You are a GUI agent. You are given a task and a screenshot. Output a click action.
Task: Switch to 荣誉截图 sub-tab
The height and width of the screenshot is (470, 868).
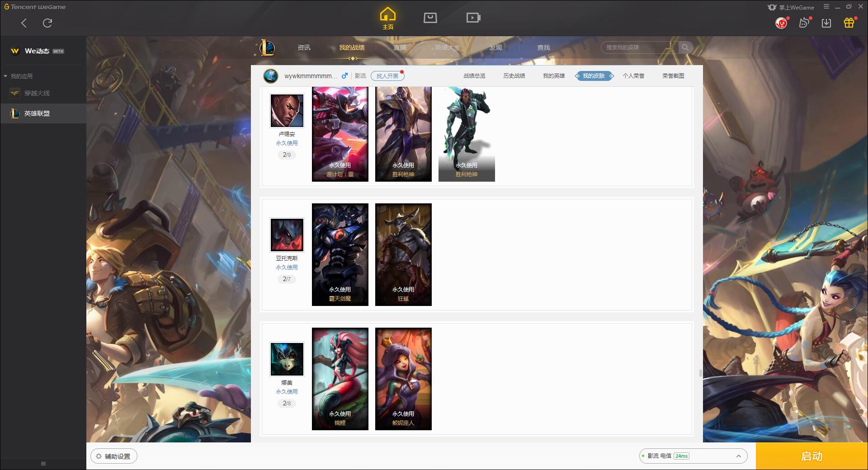point(673,76)
